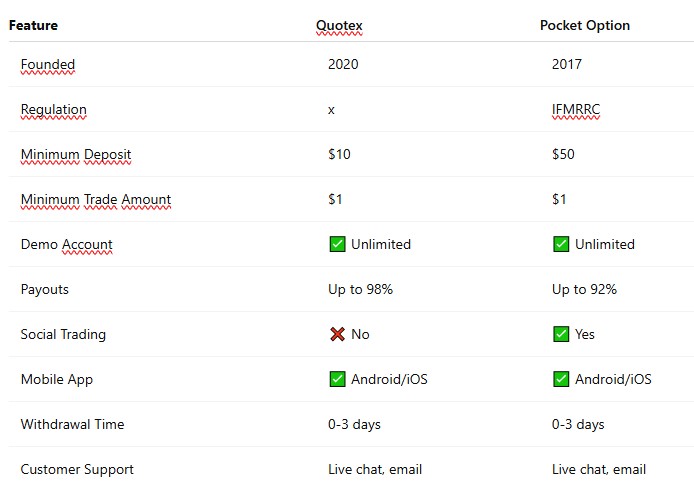Click the check icon beside Quotex Android/iOS
The image size is (694, 489).
click(337, 379)
